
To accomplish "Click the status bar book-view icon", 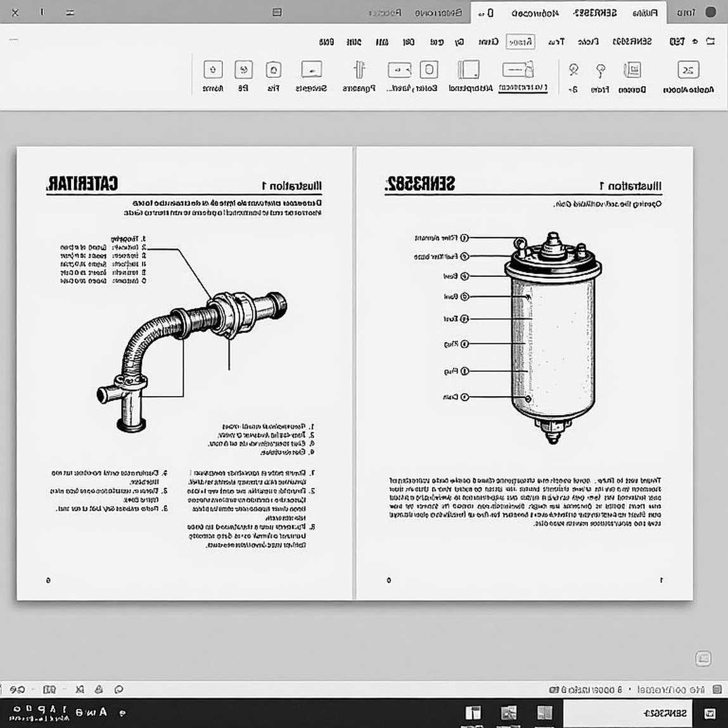I will (49, 689).
